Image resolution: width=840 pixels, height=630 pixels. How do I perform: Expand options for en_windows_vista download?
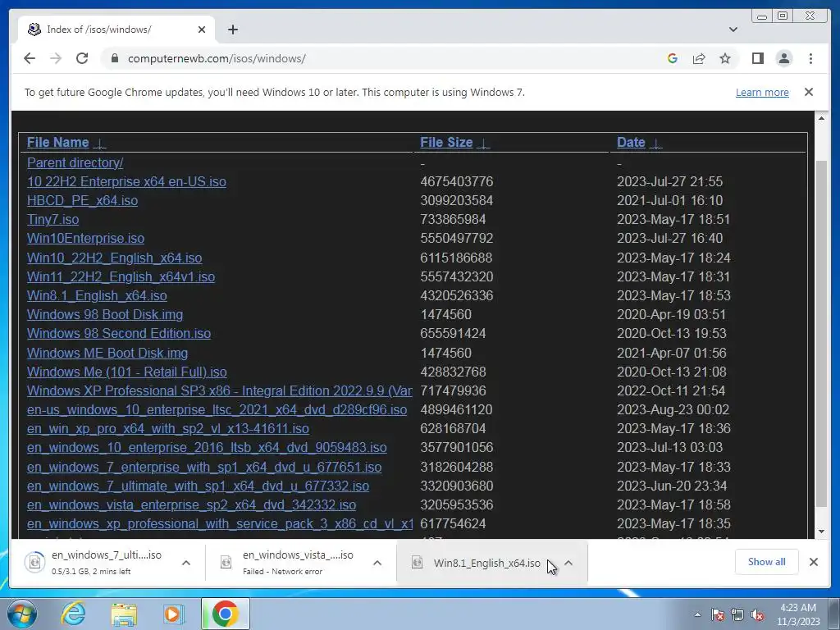coord(377,563)
